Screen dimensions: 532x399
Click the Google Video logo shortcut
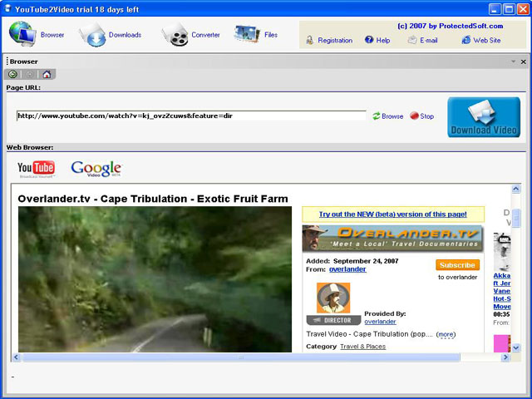click(96, 169)
